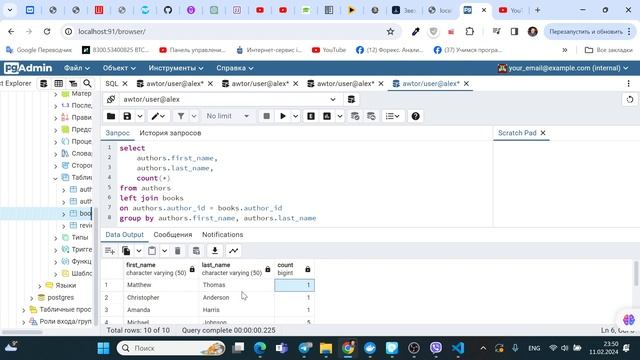This screenshot has width=640, height=360.
Task: Reset layout icon at right
Action: (630, 99)
